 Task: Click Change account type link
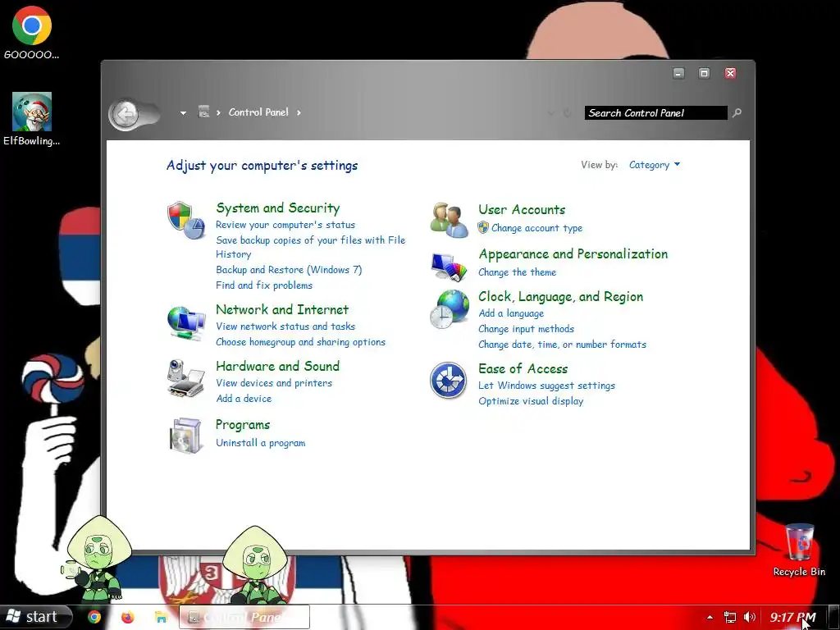tap(536, 228)
